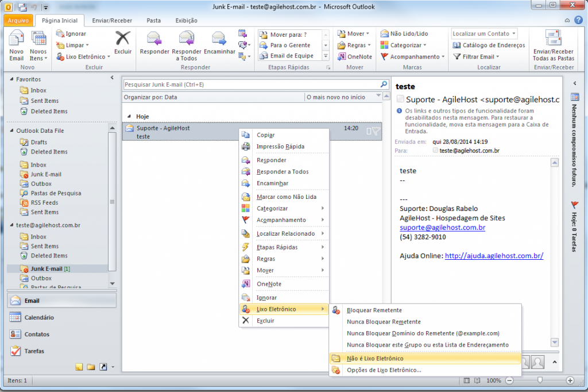Click the follow-up flag on Suporte message

[376, 131]
